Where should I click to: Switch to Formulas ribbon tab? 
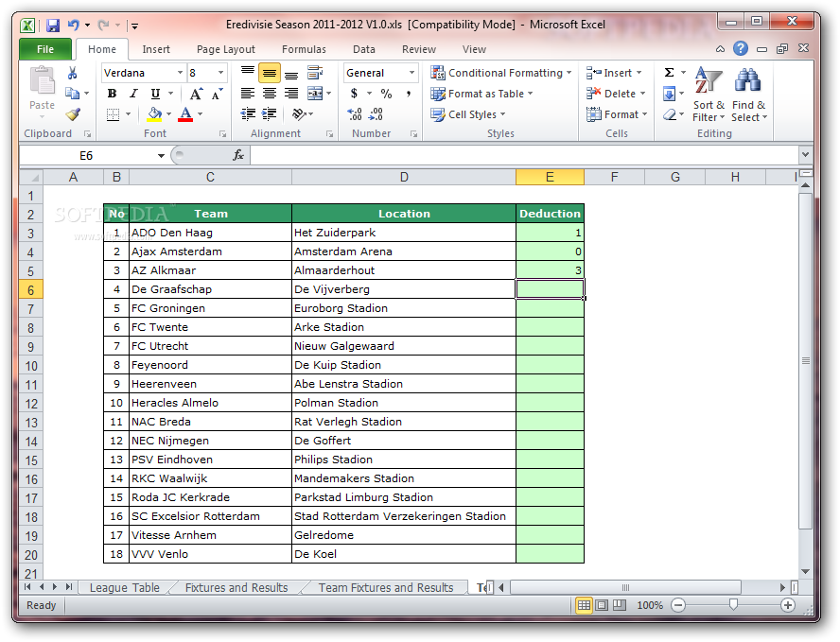[x=304, y=49]
